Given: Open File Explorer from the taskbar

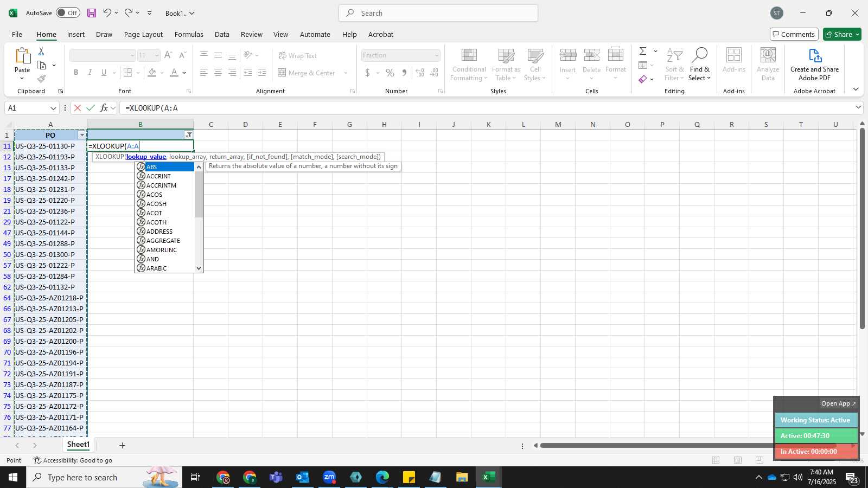Looking at the screenshot, I should coord(462,477).
